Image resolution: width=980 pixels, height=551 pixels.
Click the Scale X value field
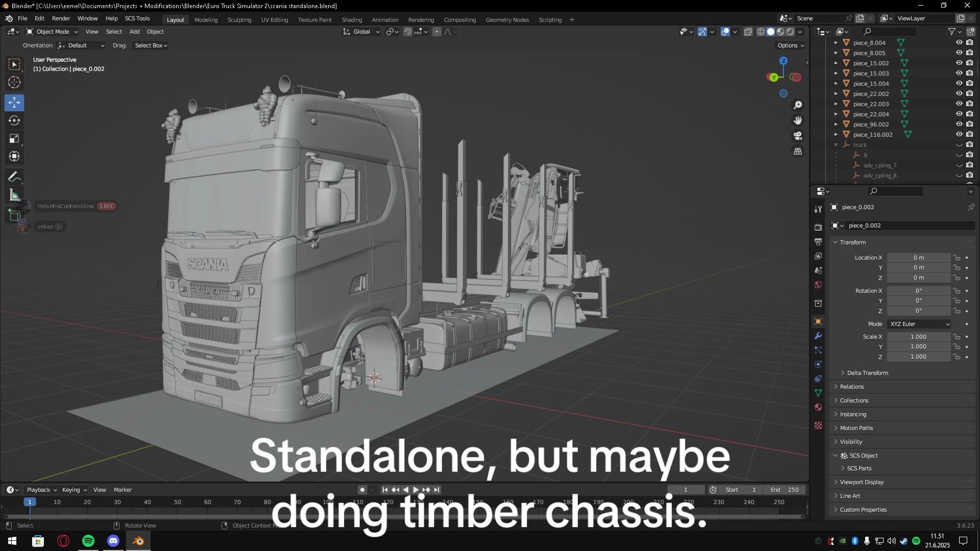pos(919,337)
